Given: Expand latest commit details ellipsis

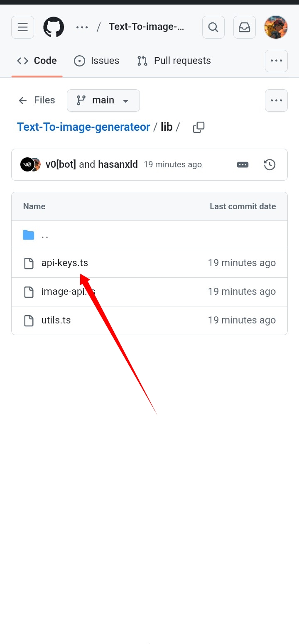Looking at the screenshot, I should click(x=243, y=164).
